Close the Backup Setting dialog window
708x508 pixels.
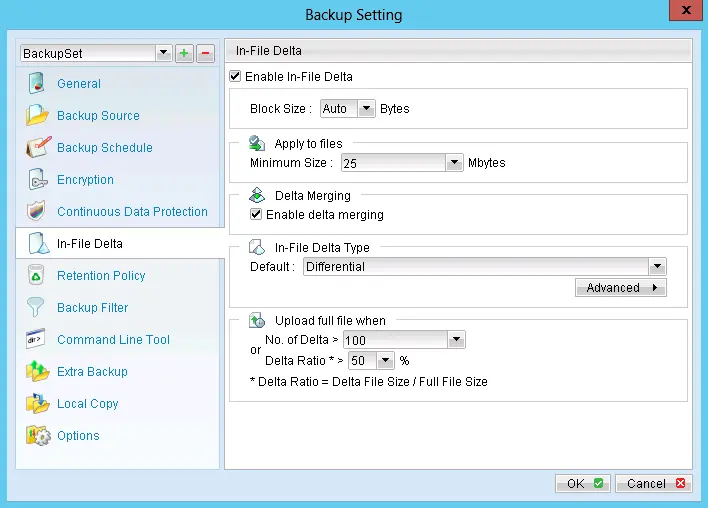click(685, 10)
